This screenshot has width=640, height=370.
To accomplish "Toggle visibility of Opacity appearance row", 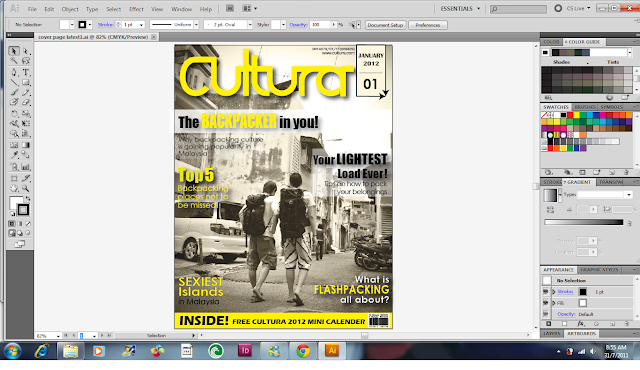I will click(x=546, y=314).
